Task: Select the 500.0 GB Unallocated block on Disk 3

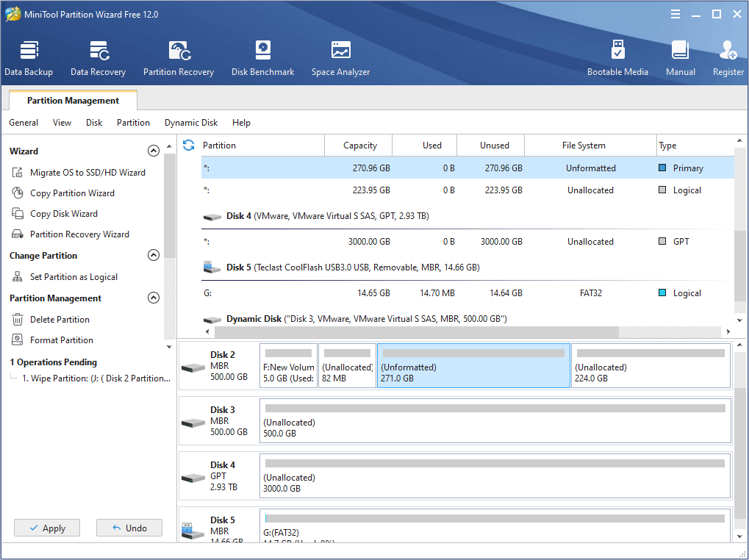Action: [495, 420]
